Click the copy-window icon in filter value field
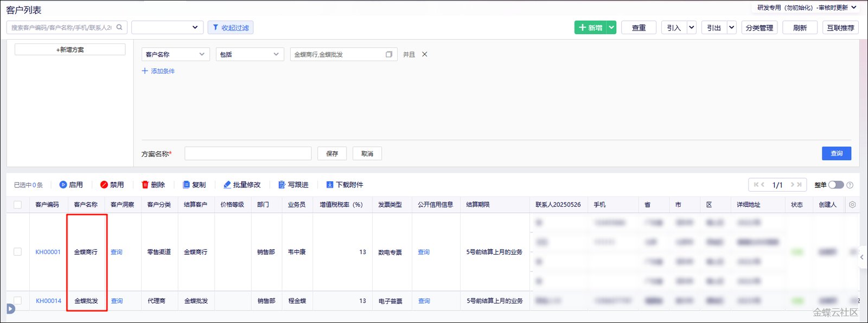This screenshot has width=868, height=323. tap(389, 54)
